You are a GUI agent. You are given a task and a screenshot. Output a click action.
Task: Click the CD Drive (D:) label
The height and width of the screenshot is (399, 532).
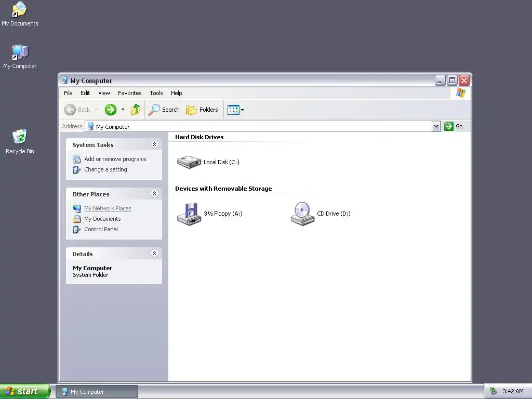pos(334,214)
